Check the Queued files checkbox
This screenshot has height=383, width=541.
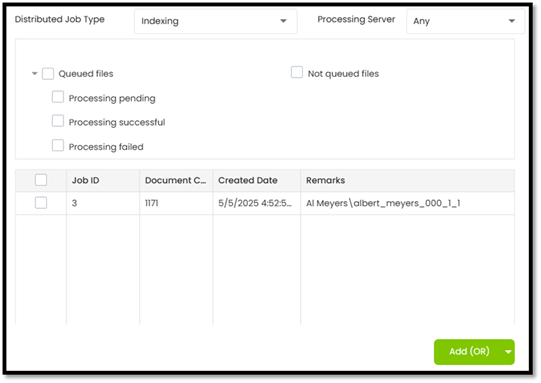48,73
